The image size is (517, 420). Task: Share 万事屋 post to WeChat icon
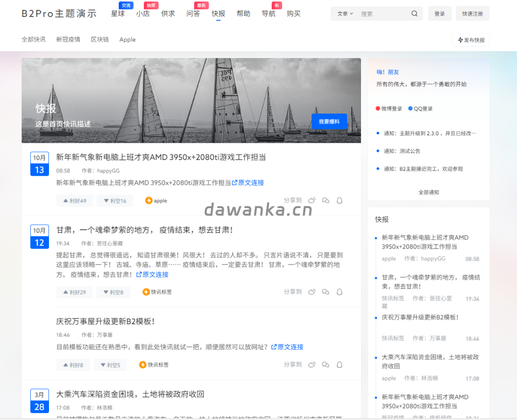coord(326,364)
